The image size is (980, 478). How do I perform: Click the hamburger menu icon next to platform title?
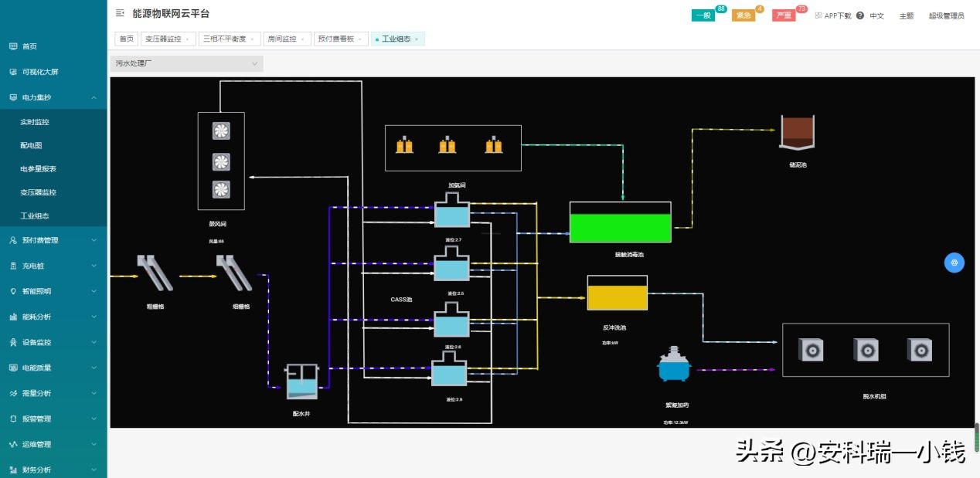pyautogui.click(x=119, y=13)
